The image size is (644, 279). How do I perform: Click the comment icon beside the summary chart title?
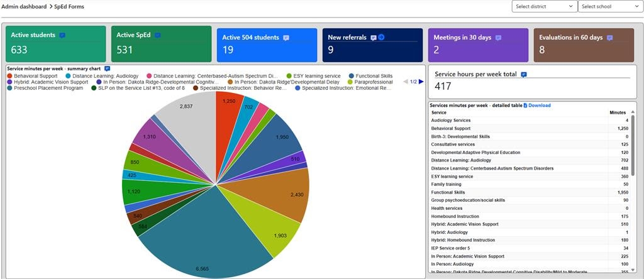pyautogui.click(x=107, y=68)
